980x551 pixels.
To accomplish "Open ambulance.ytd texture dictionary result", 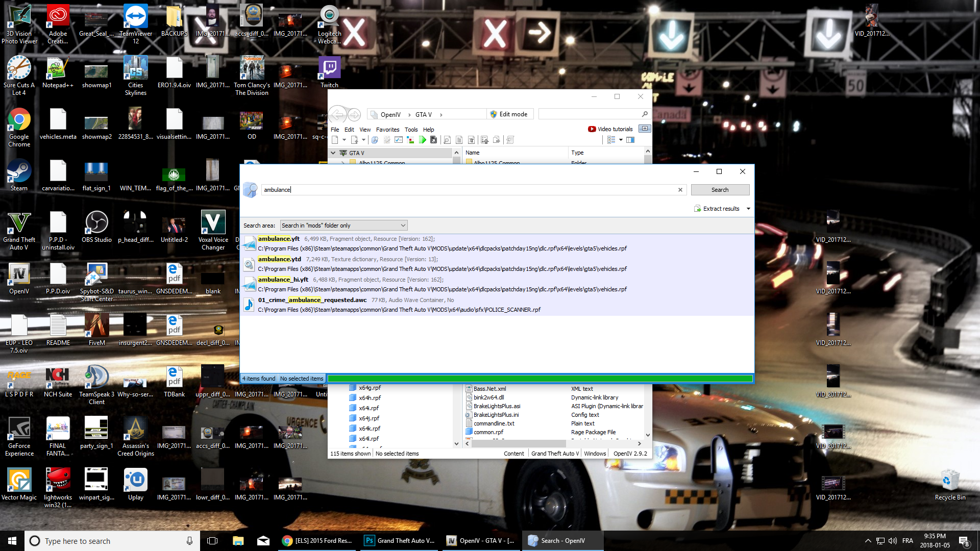I will point(279,259).
